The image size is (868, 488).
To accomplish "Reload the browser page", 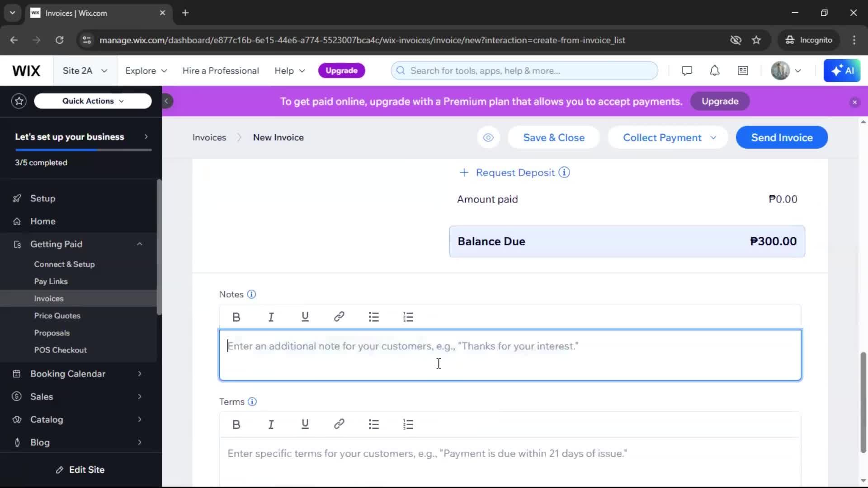I will coord(59,40).
